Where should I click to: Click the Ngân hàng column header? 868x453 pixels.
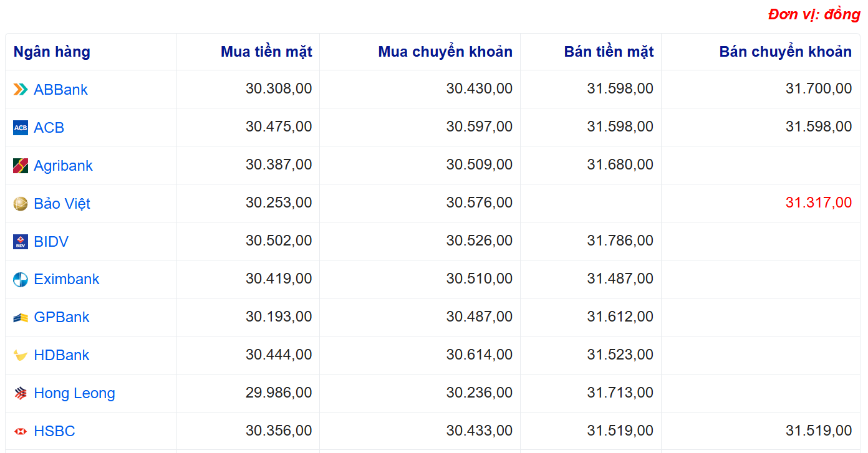coord(52,52)
